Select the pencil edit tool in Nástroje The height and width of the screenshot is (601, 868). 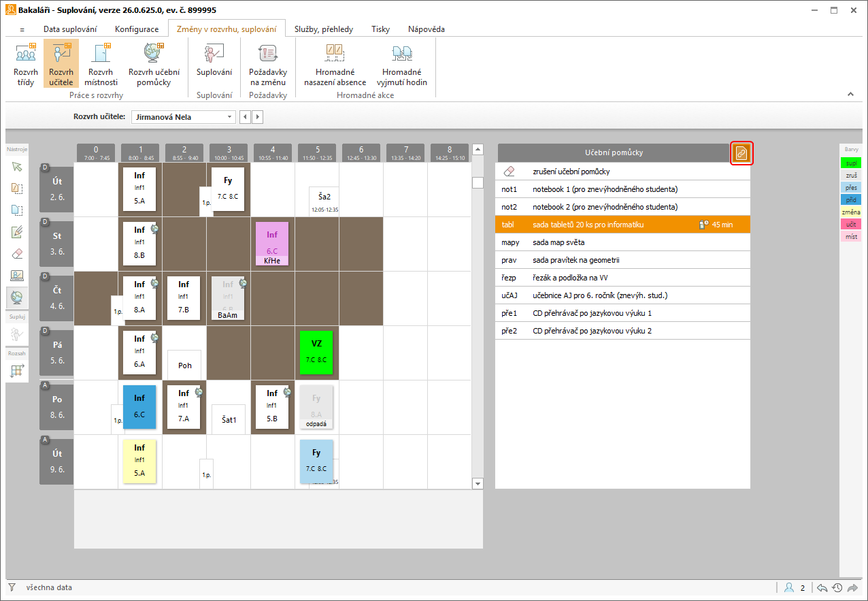tap(17, 232)
